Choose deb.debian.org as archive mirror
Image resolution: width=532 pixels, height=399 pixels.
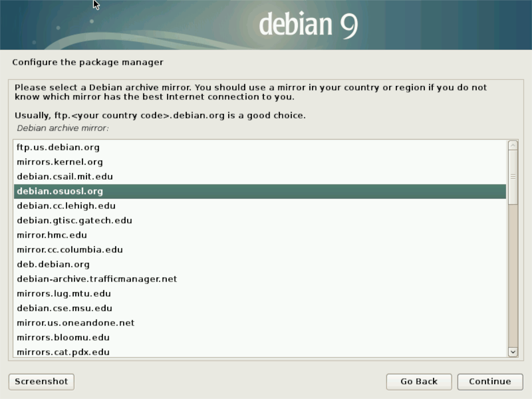(x=53, y=264)
